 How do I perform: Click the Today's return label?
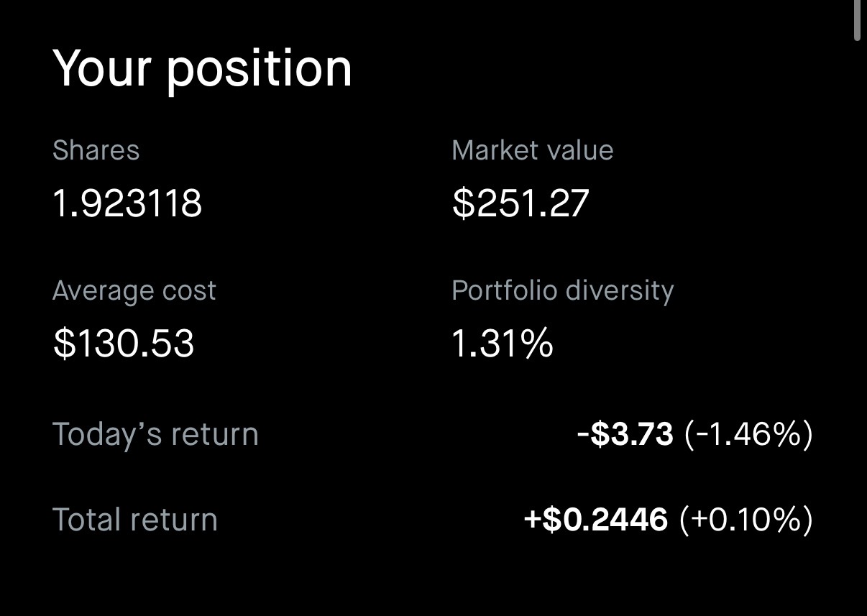coord(155,435)
